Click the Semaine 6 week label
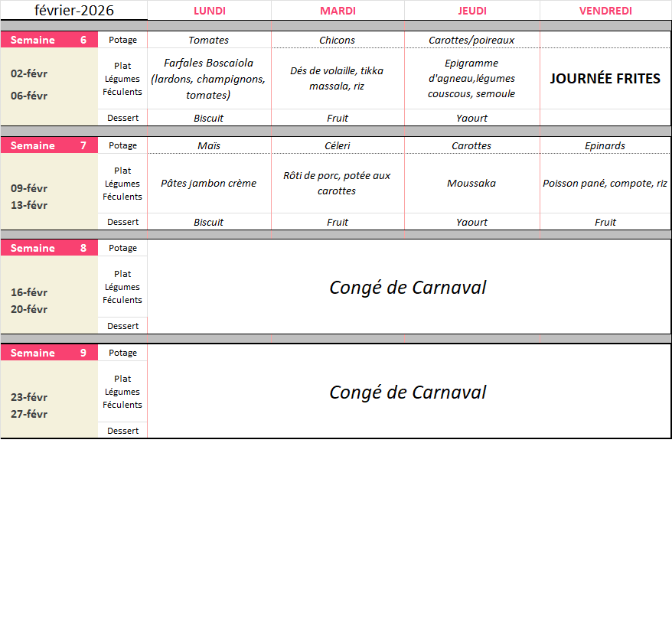The height and width of the screenshot is (632, 672). (49, 40)
